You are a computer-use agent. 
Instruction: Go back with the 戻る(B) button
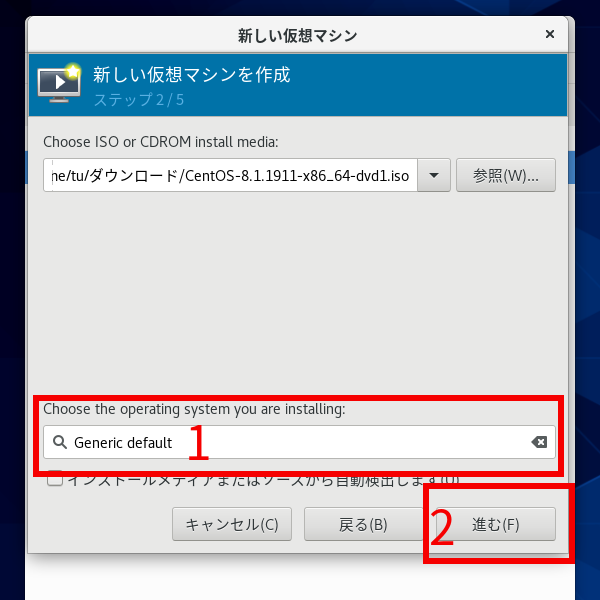pos(363,524)
